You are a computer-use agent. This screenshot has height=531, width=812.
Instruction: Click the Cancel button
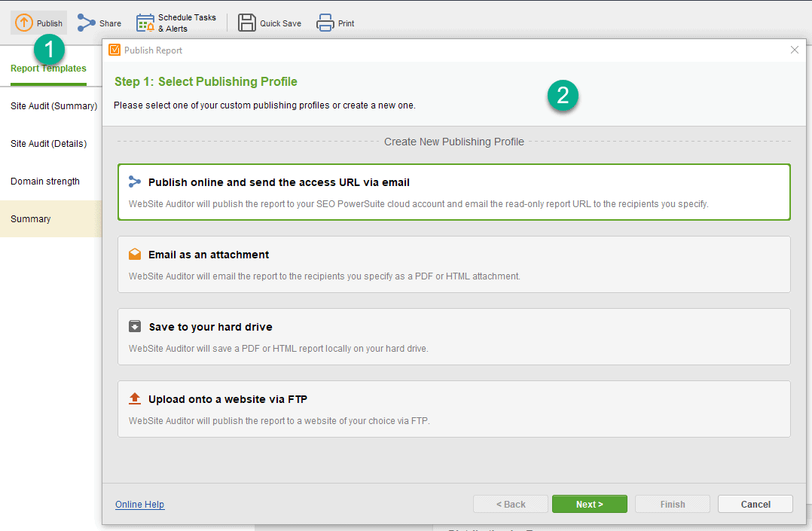coord(755,504)
